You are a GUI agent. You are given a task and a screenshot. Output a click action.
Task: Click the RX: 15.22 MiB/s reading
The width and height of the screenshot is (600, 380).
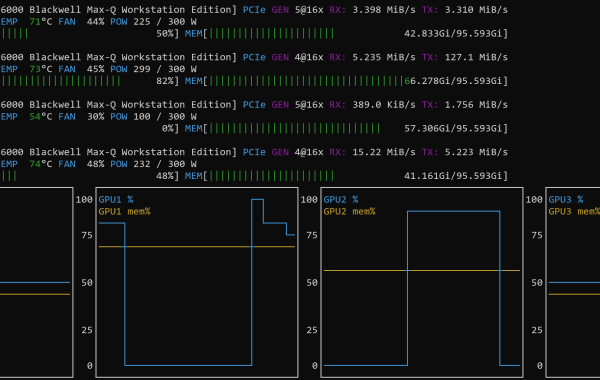click(372, 152)
